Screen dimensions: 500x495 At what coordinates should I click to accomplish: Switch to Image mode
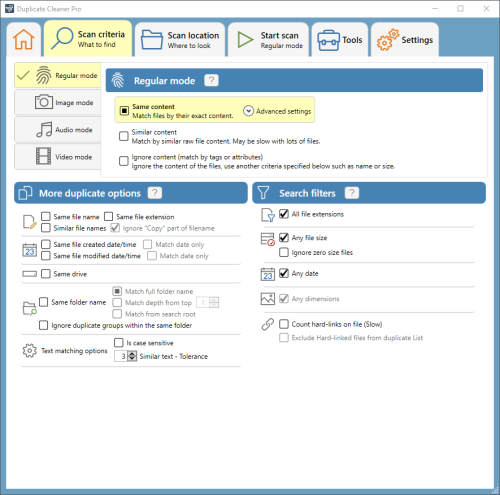(58, 102)
